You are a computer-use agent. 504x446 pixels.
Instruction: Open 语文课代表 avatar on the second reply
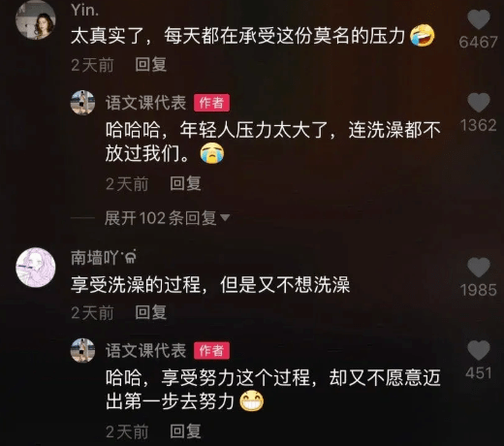point(82,350)
